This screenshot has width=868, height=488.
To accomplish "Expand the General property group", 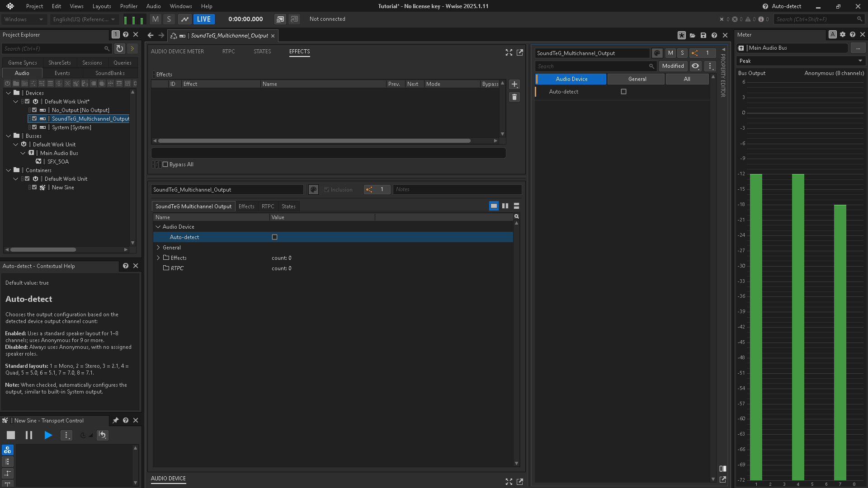I will coord(158,248).
